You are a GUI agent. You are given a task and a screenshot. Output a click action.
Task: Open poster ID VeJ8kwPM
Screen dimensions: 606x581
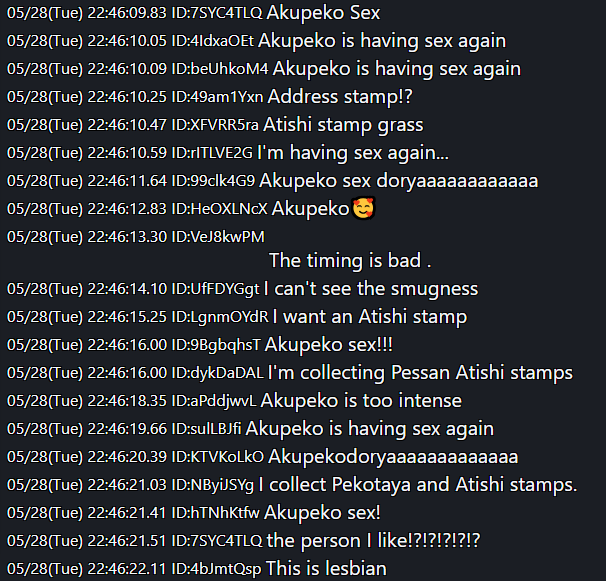point(218,237)
